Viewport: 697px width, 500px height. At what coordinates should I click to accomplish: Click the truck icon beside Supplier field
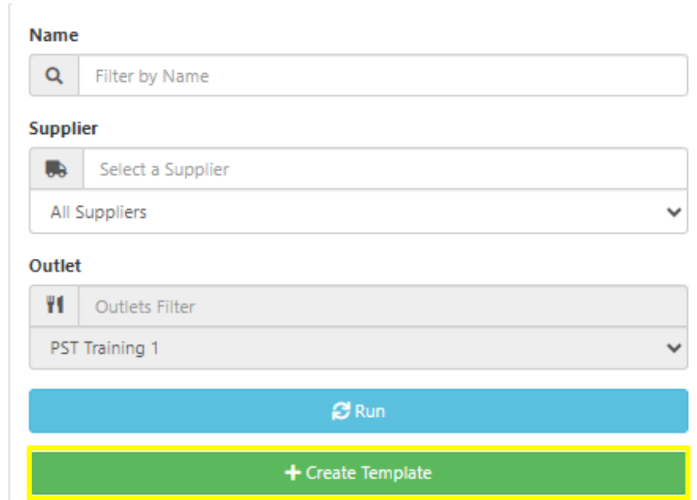pyautogui.click(x=56, y=170)
